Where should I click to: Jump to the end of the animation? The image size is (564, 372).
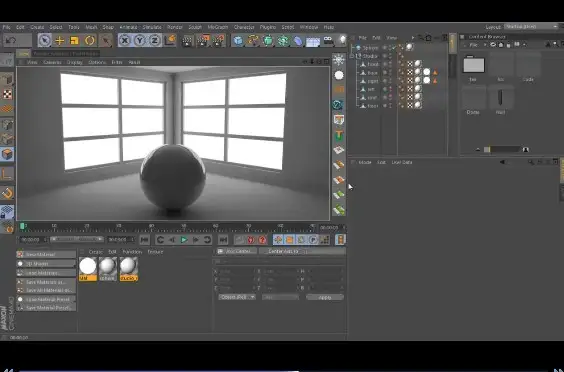coord(223,240)
